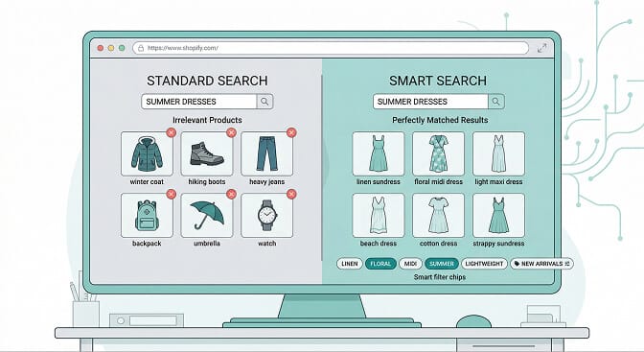Open the beach dress product image
Image resolution: width=644 pixels, height=352 pixels.
pos(379,216)
